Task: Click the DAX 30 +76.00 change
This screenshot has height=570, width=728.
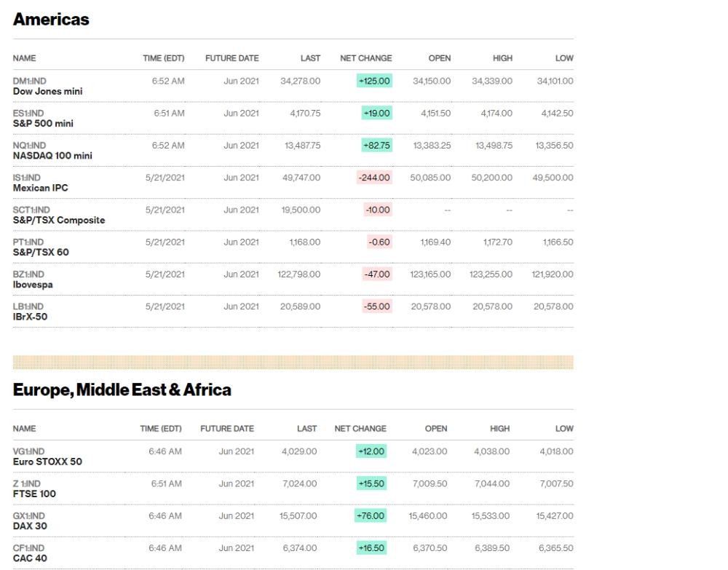Action: 371,515
